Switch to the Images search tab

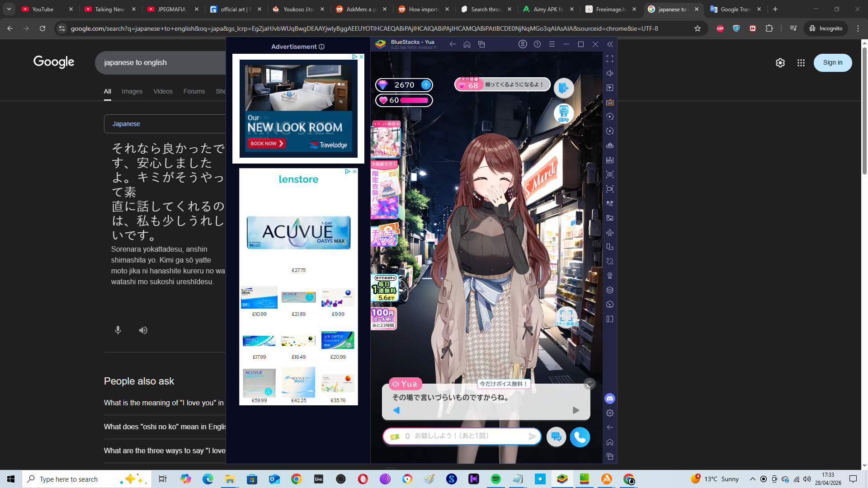pyautogui.click(x=132, y=91)
